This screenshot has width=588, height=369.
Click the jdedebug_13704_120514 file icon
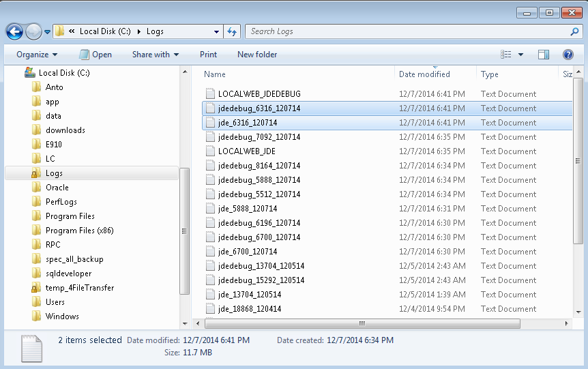click(210, 266)
